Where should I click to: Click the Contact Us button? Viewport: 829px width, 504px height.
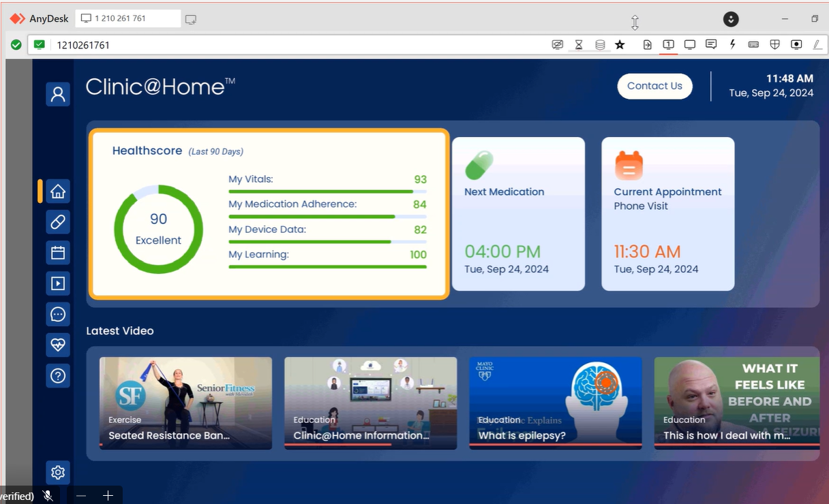click(x=654, y=86)
